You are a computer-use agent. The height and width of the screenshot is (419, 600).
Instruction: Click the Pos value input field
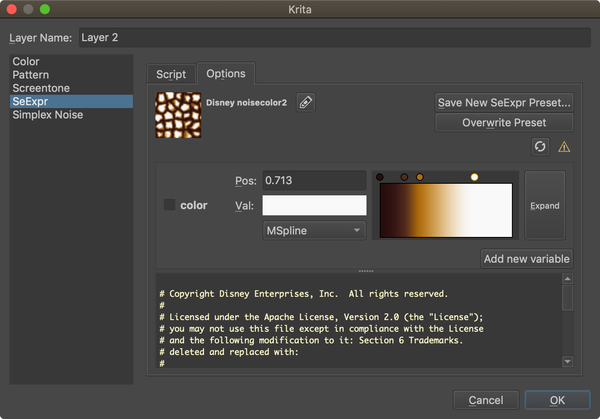313,181
